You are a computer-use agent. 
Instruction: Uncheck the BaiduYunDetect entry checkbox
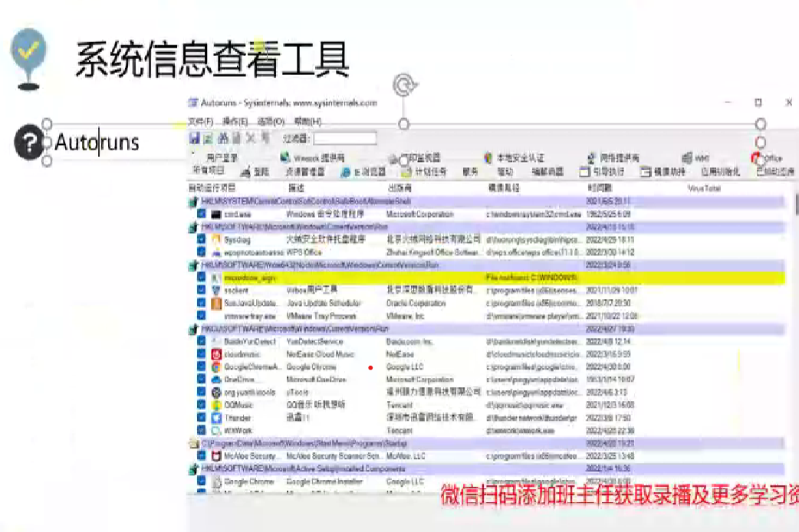pyautogui.click(x=202, y=341)
